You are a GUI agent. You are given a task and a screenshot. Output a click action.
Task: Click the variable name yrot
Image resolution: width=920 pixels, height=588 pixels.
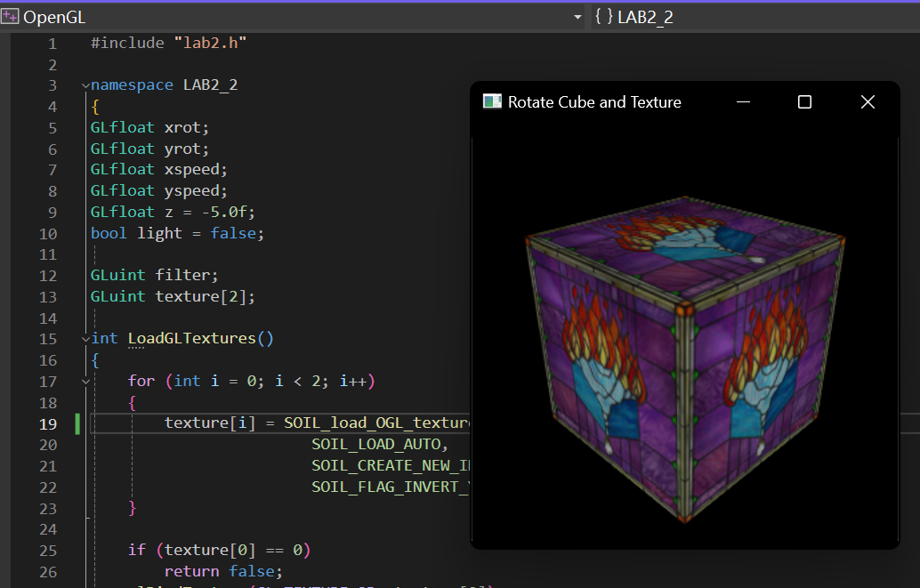pyautogui.click(x=182, y=149)
